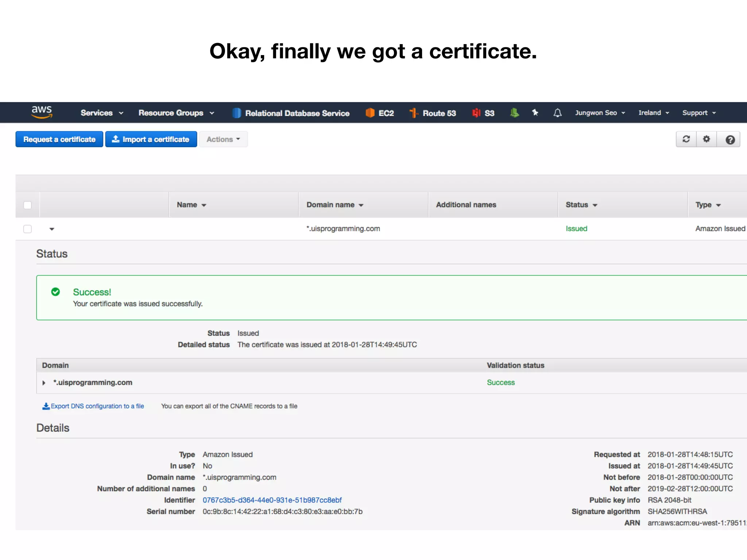The image size is (747, 560).
Task: Open the Relational Database Service shortcut icon
Action: click(x=237, y=113)
